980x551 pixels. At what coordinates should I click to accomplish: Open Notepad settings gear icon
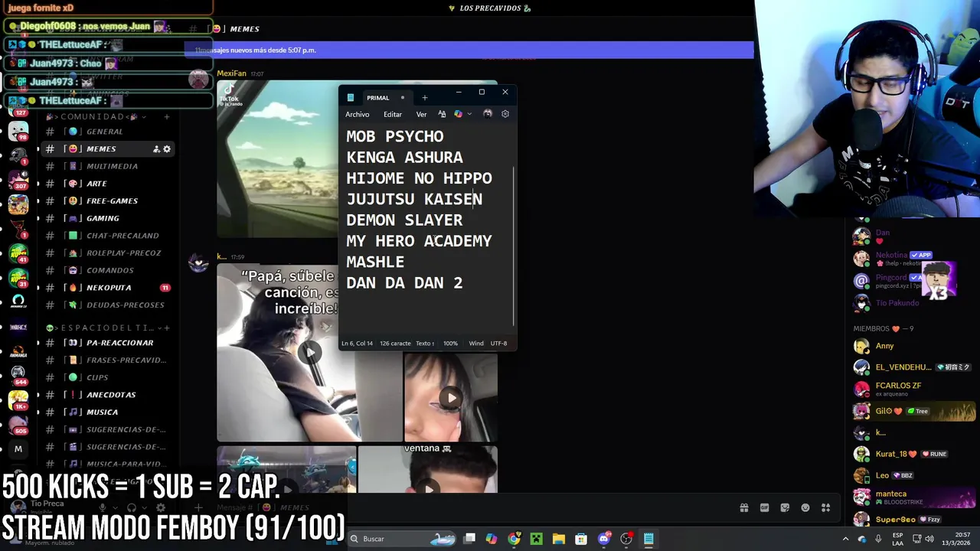pos(505,114)
